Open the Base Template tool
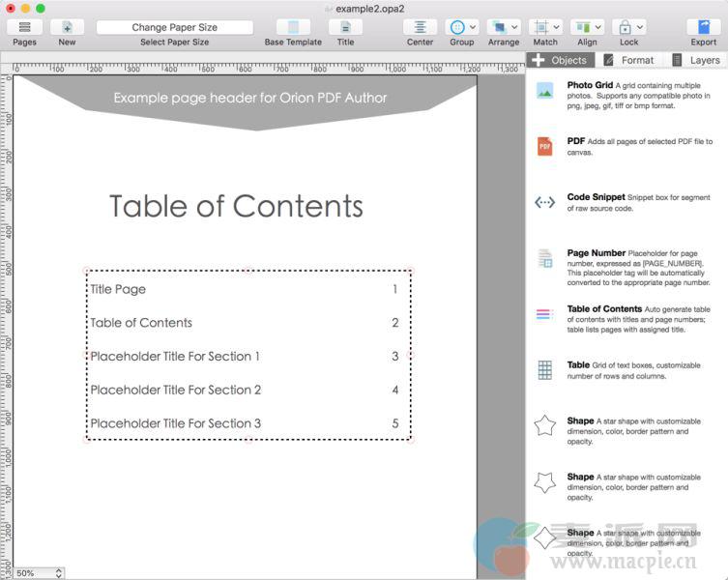Viewport: 728px width, 580px height. 293,27
